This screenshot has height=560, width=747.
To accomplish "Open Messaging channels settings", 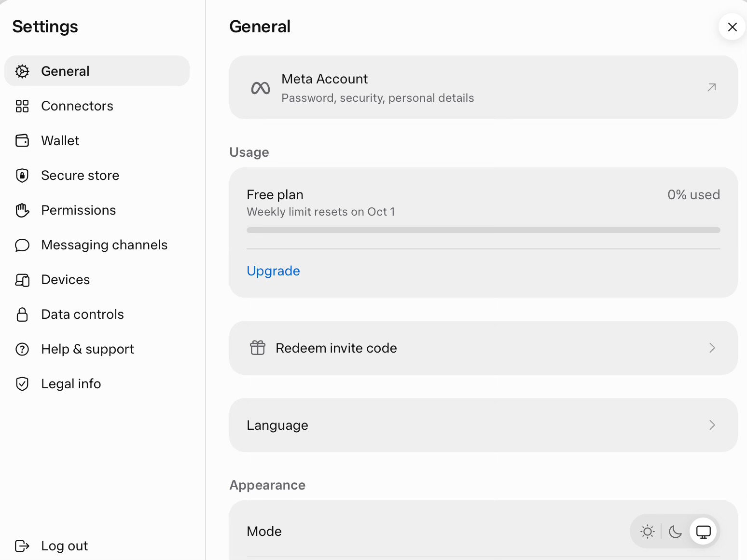I will pos(97,245).
